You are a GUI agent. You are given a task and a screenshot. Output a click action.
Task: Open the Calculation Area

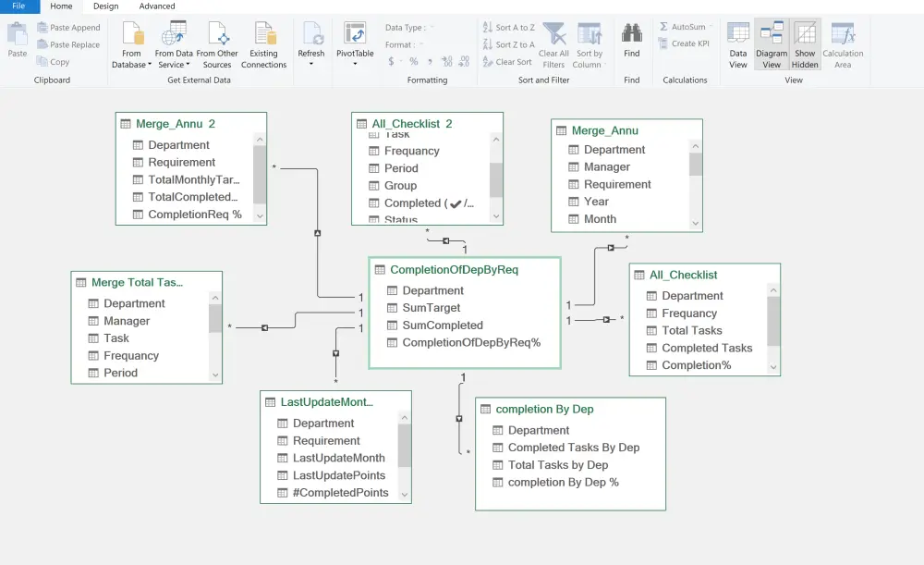coord(843,43)
